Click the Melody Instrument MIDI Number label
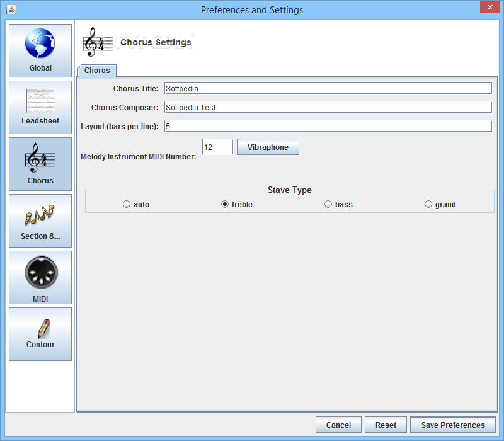The height and width of the screenshot is (441, 504). (x=138, y=156)
